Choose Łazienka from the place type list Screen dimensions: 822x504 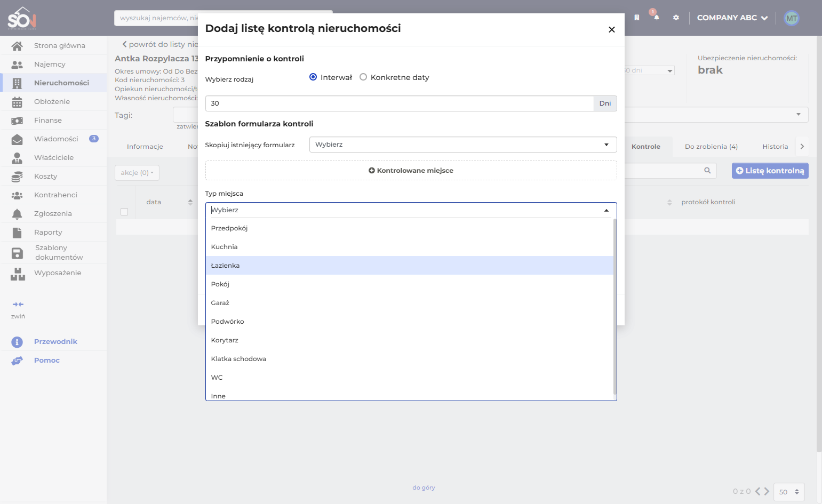coord(410,266)
